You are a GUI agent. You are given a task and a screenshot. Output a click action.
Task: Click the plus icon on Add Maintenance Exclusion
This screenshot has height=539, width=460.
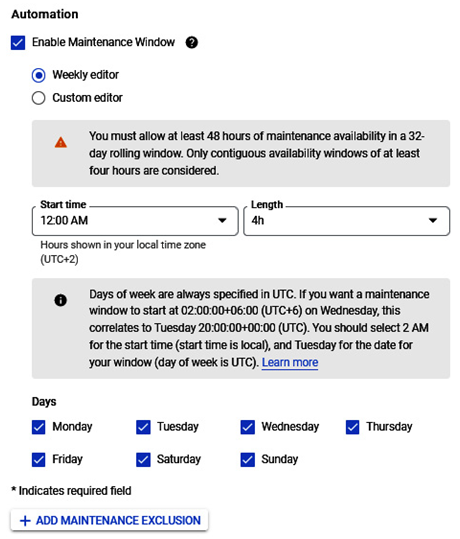coord(25,521)
